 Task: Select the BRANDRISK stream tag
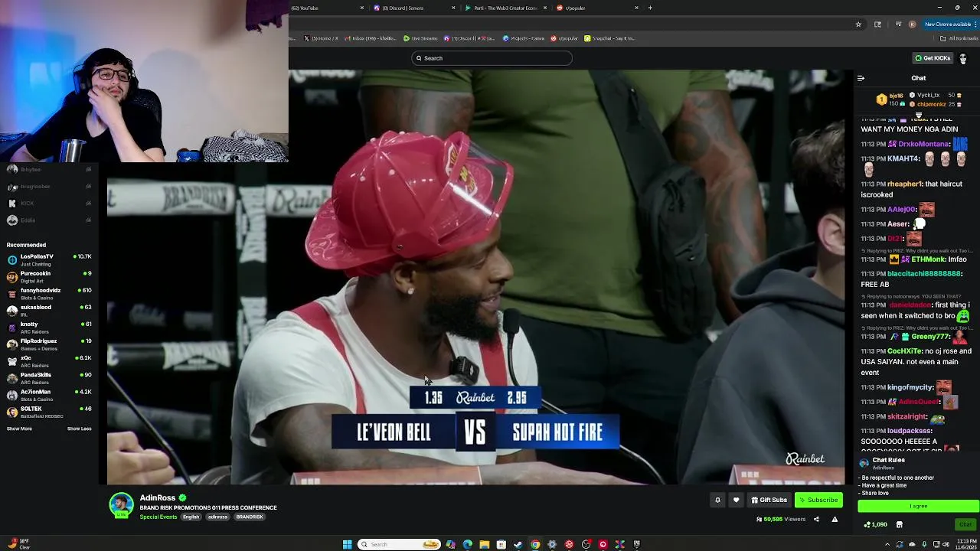click(x=250, y=517)
